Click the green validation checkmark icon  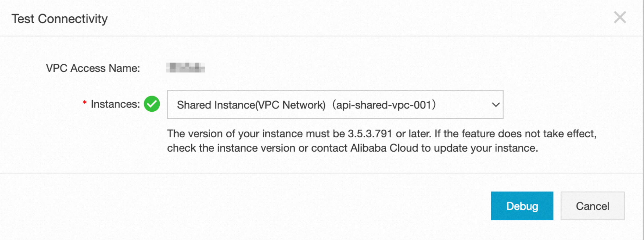[152, 104]
